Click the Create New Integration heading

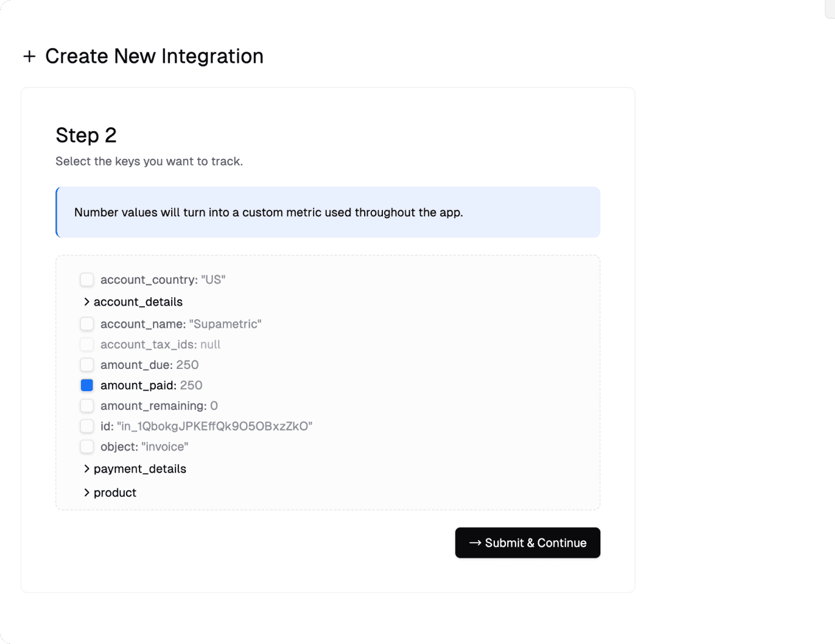[154, 56]
